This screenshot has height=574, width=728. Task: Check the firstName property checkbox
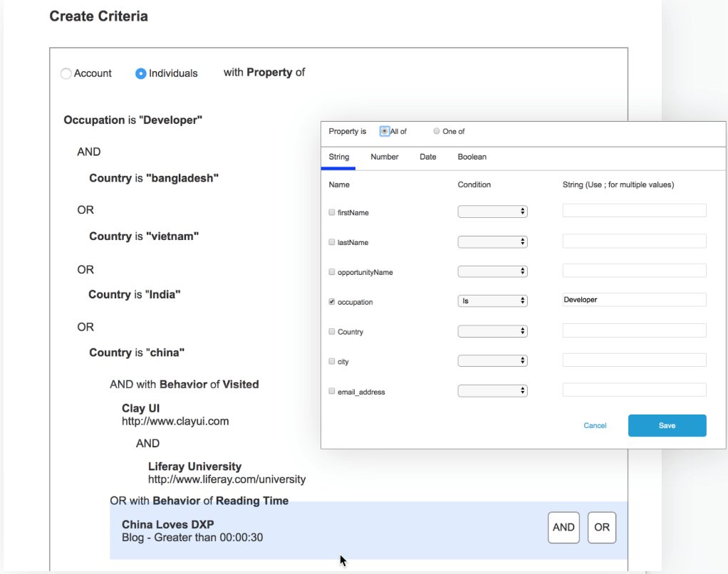(331, 212)
